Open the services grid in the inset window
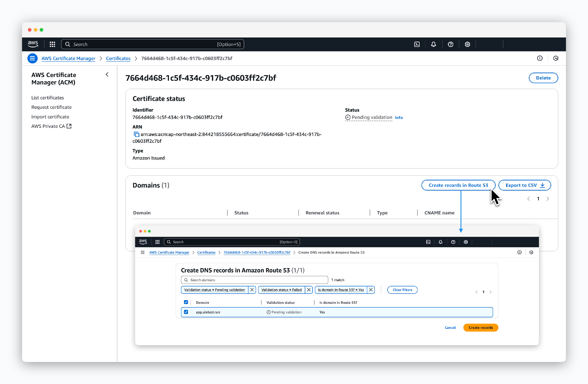 pos(157,242)
